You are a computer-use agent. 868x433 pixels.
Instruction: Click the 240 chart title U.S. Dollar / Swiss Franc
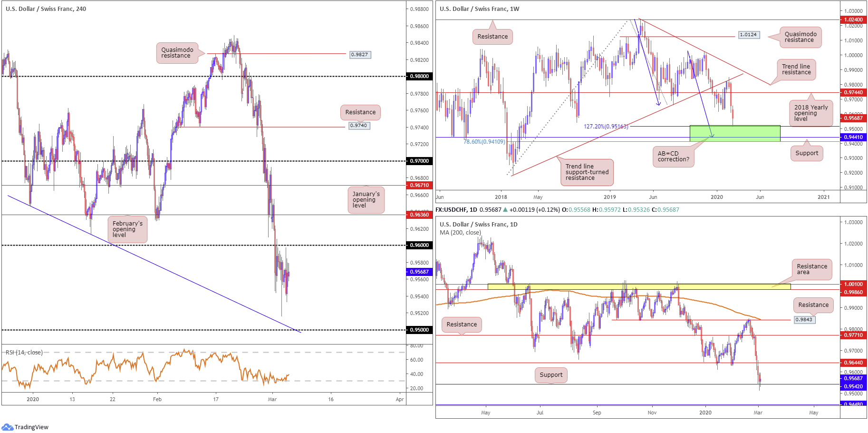[x=46, y=9]
